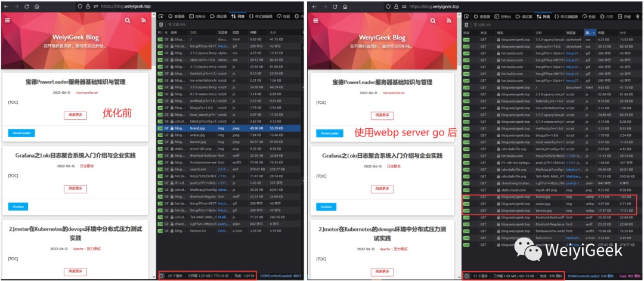Switch to the 调试器 tab in the left devtools

click(218, 17)
